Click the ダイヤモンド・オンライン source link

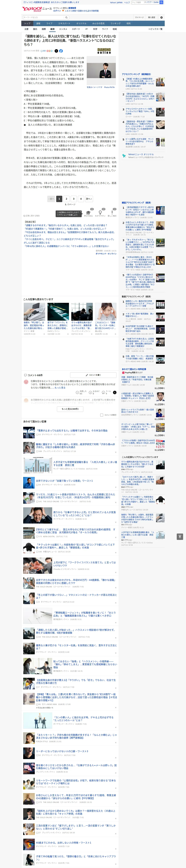point(106,254)
